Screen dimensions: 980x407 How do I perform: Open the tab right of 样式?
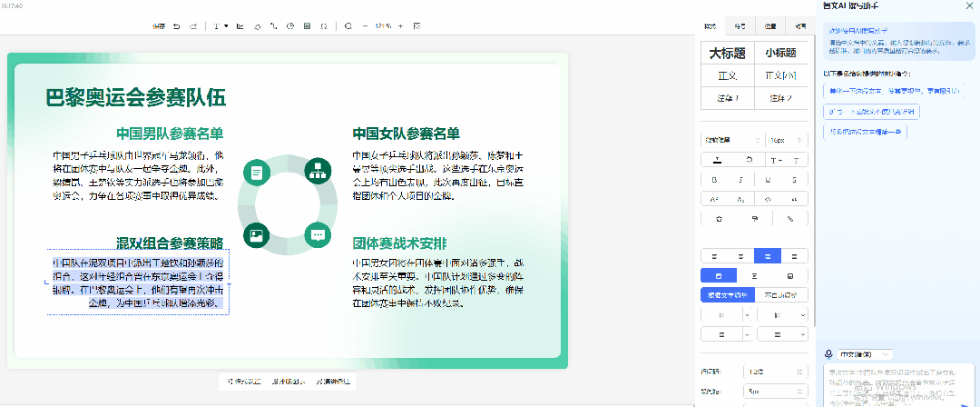click(x=740, y=26)
